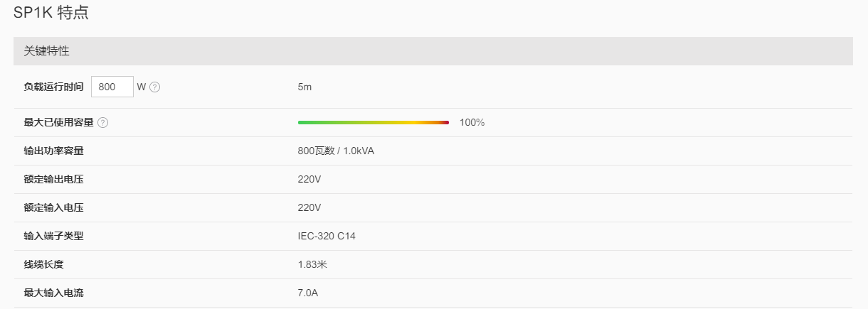
Task: Open the help icon next to 最大已使用容量
Action: [102, 123]
